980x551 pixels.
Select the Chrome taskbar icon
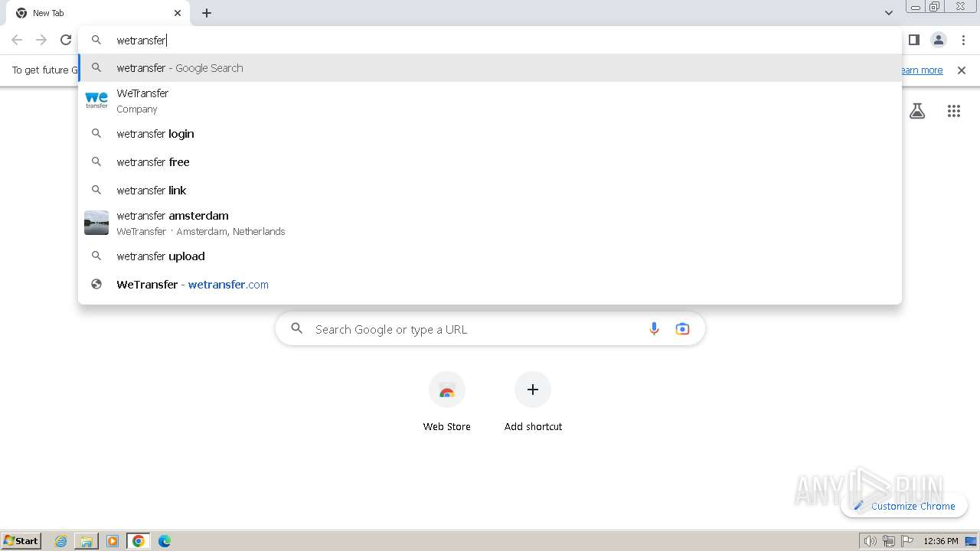138,541
